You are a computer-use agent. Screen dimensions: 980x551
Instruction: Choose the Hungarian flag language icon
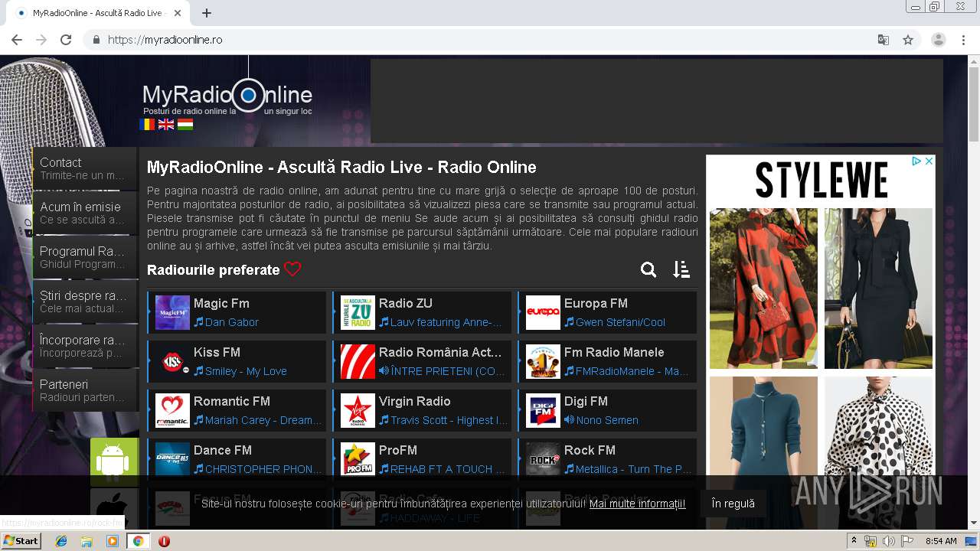185,124
